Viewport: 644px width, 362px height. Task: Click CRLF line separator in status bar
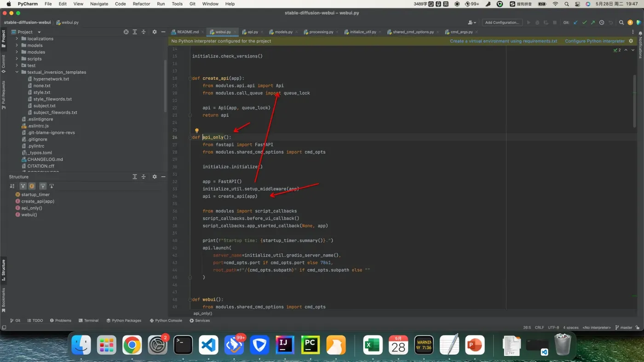(x=539, y=328)
